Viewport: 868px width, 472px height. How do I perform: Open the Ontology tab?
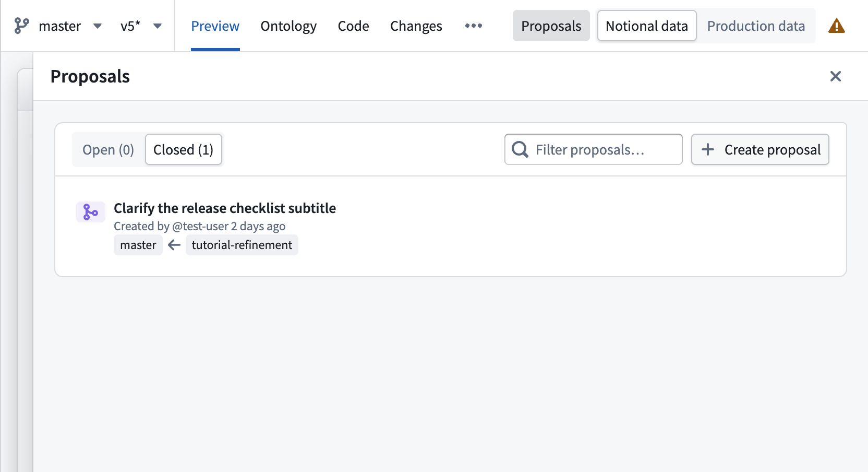(288, 26)
